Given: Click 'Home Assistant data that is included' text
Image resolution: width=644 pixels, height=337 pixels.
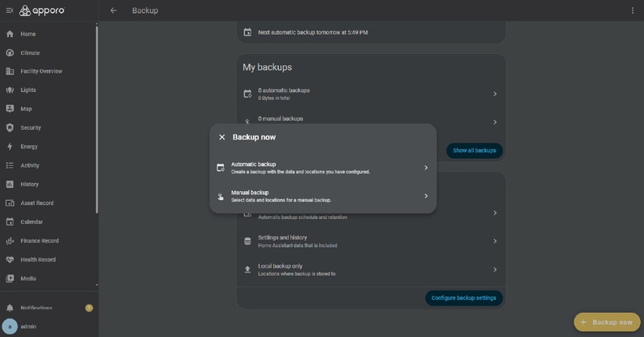Looking at the screenshot, I should [297, 245].
